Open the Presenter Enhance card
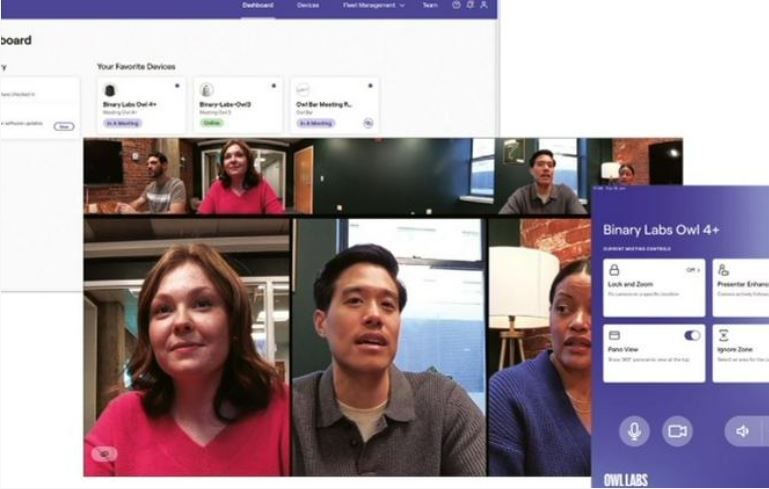Screen dimensions: 769x489 pos(741,288)
